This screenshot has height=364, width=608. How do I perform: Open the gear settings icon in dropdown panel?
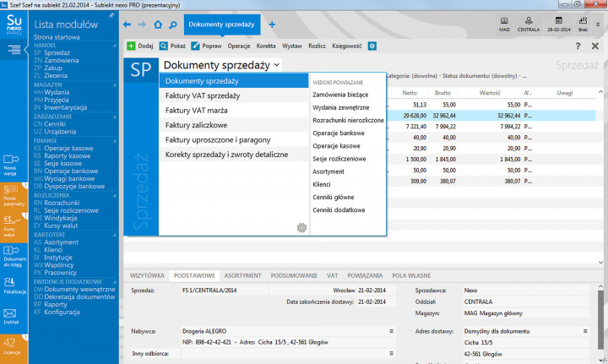pos(301,228)
